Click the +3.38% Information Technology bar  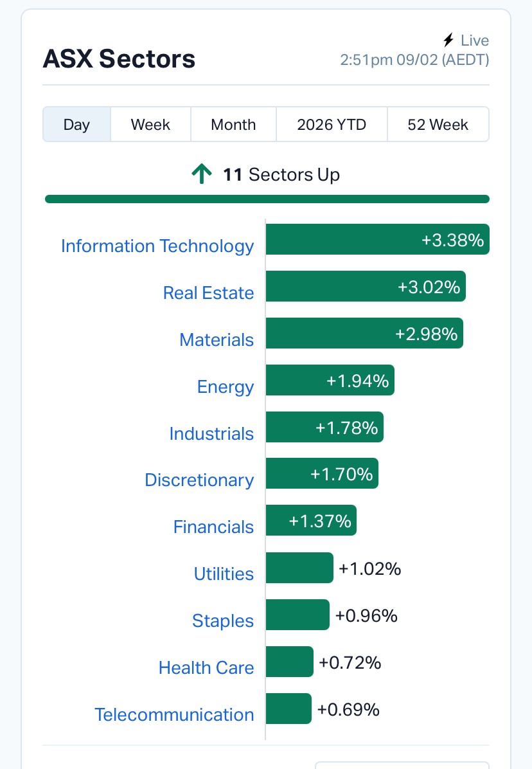[377, 240]
